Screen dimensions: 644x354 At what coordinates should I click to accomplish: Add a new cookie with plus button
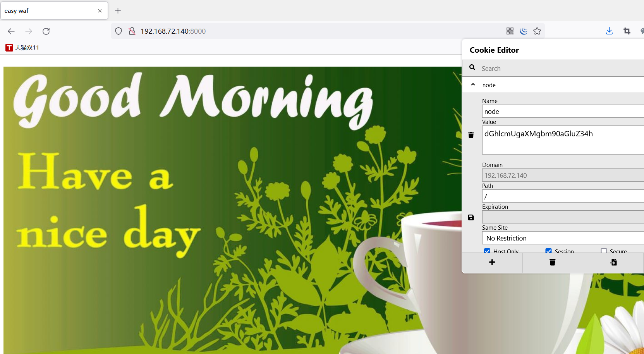click(492, 263)
